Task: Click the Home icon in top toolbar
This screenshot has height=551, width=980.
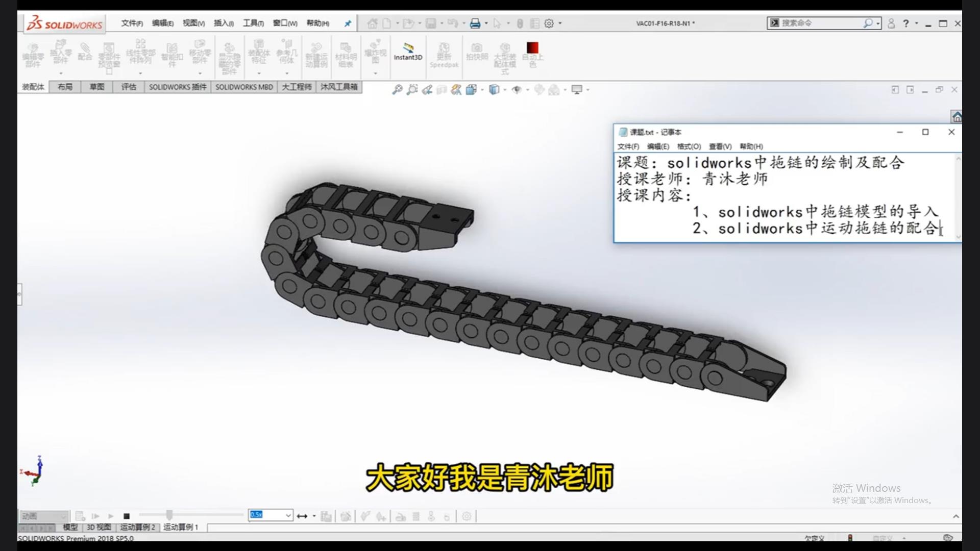Action: 372,23
